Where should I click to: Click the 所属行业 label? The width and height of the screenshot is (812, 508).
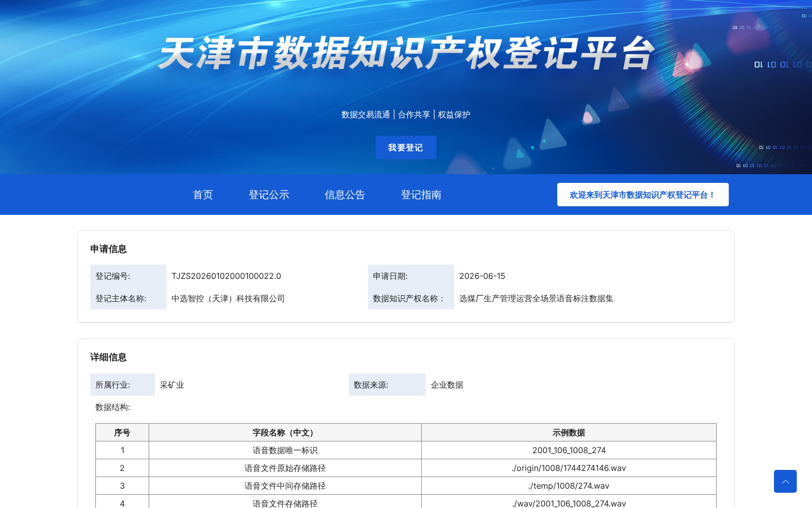click(x=113, y=385)
